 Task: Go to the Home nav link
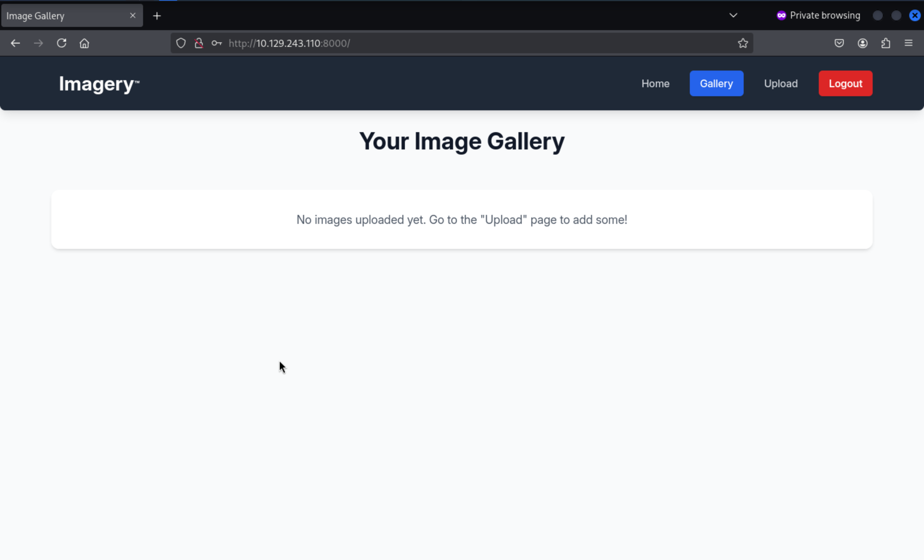(x=655, y=83)
